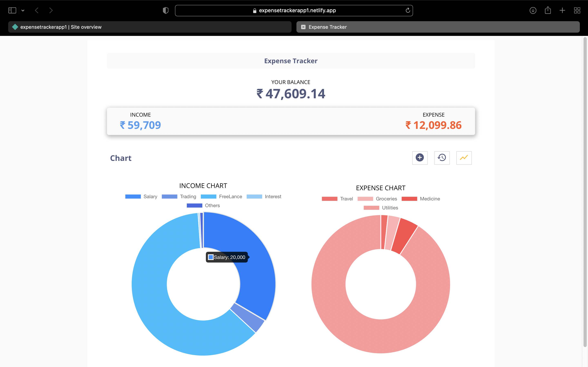Expand the sidebar options chevron
This screenshot has height=367, width=588.
click(23, 10)
